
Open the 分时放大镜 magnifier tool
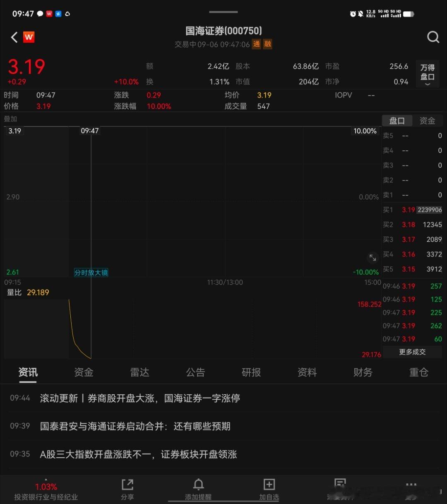click(x=91, y=272)
